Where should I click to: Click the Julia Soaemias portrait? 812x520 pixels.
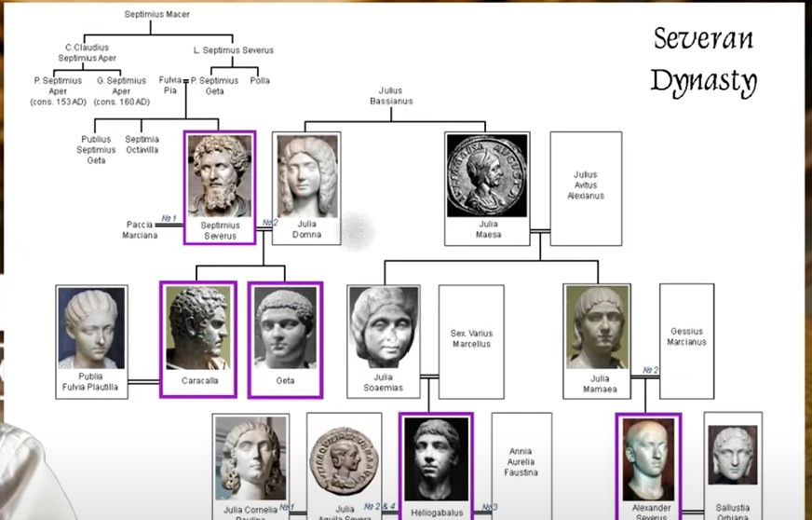click(x=383, y=328)
